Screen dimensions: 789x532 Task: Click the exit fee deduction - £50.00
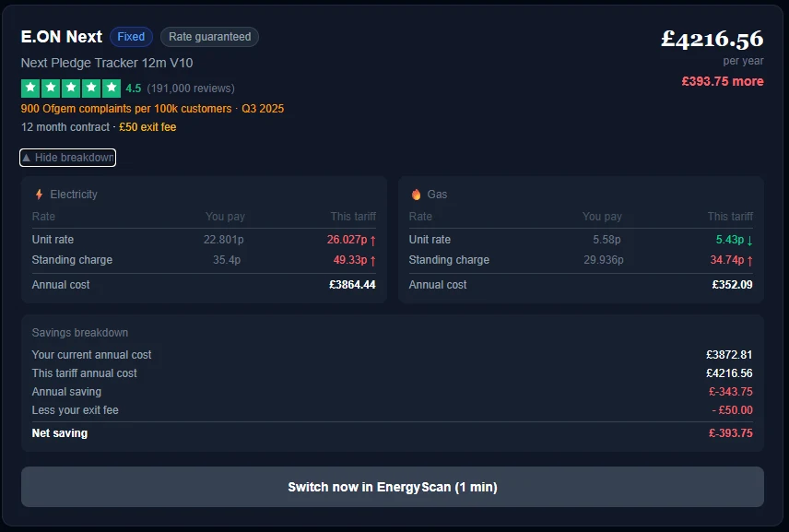pos(732,410)
